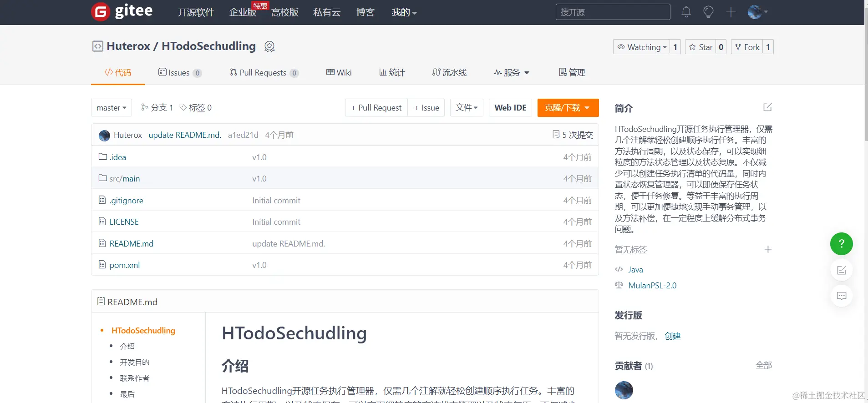The height and width of the screenshot is (403, 868).
Task: Click the pom.xml file icon
Action: 102,264
